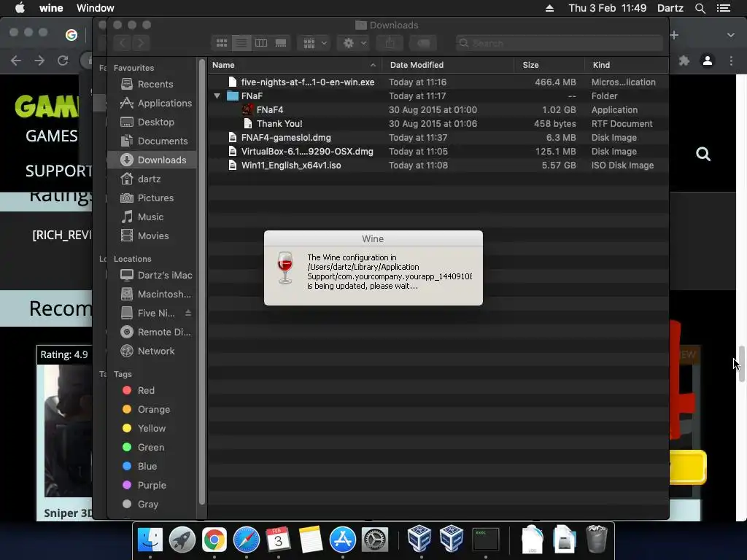Collapse the FNaF folder disclosure triangle
Image resolution: width=747 pixels, height=560 pixels.
click(217, 96)
